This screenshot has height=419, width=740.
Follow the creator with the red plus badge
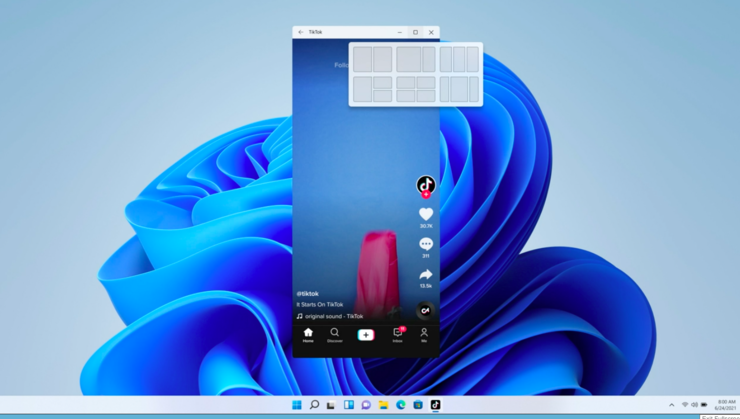[426, 194]
